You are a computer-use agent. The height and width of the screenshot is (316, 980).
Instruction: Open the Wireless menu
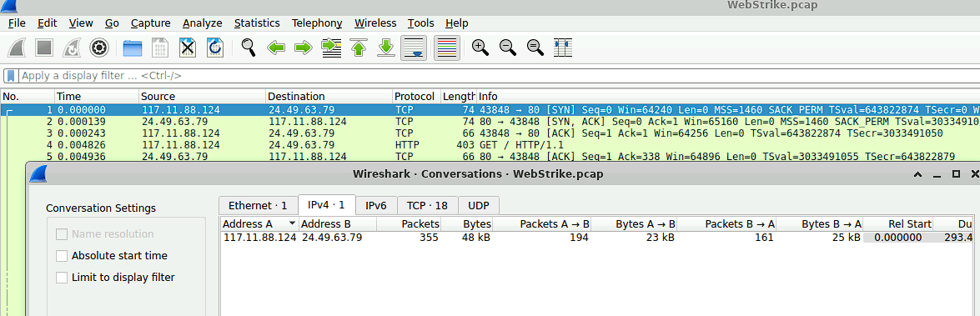375,23
